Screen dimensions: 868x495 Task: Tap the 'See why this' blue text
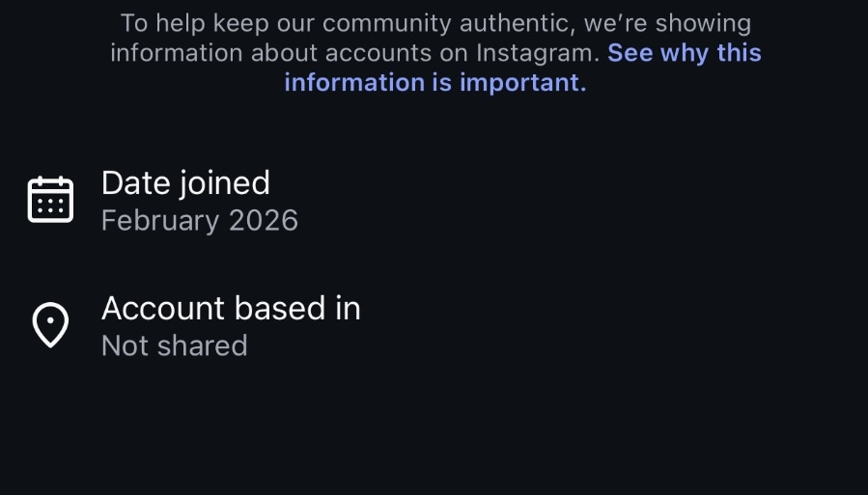[685, 53]
